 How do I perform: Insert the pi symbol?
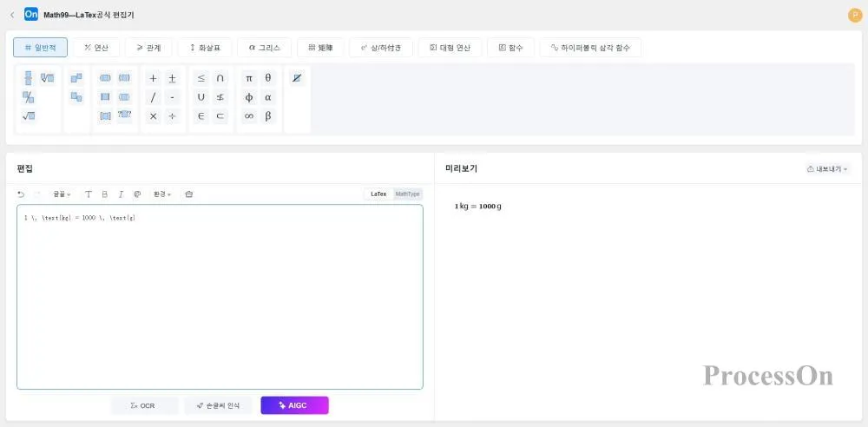tap(249, 78)
